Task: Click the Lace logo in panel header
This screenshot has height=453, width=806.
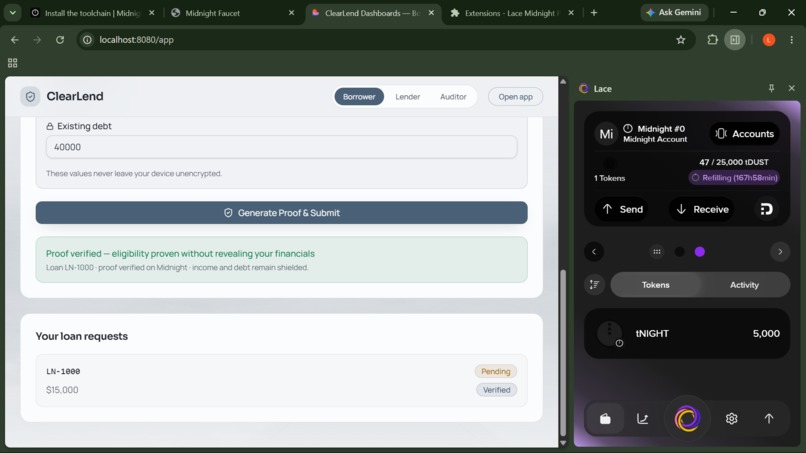Action: pyautogui.click(x=583, y=88)
